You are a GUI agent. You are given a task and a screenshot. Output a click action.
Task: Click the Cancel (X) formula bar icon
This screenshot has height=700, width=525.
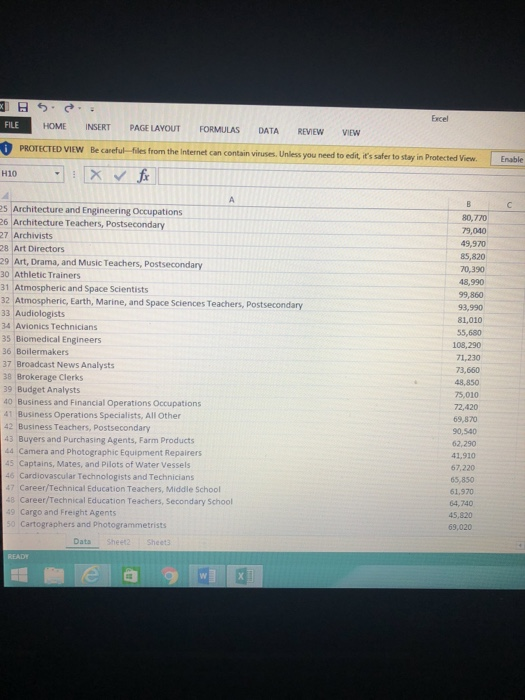click(x=96, y=175)
